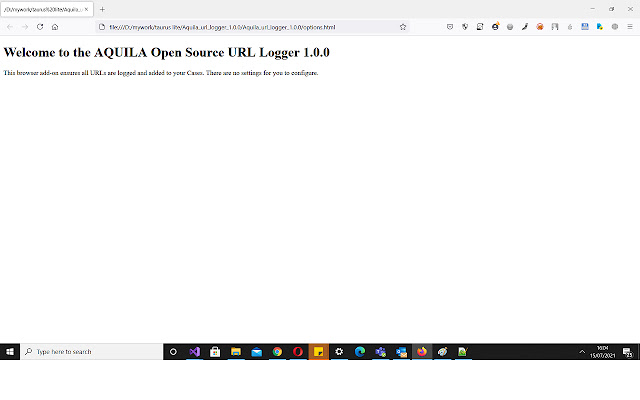Reload the current options.html page
The height and width of the screenshot is (400, 640).
[40, 27]
